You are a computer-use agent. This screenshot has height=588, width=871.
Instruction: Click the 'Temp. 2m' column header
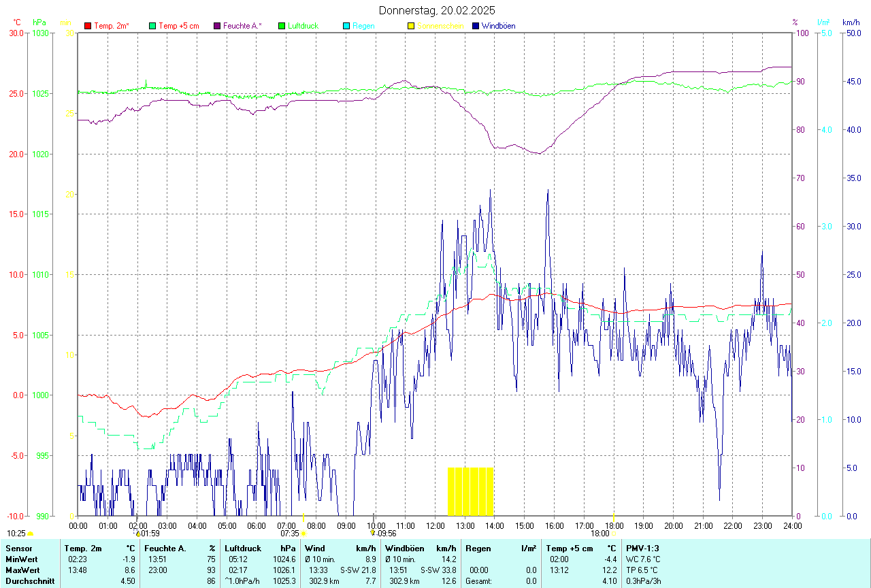[83, 548]
